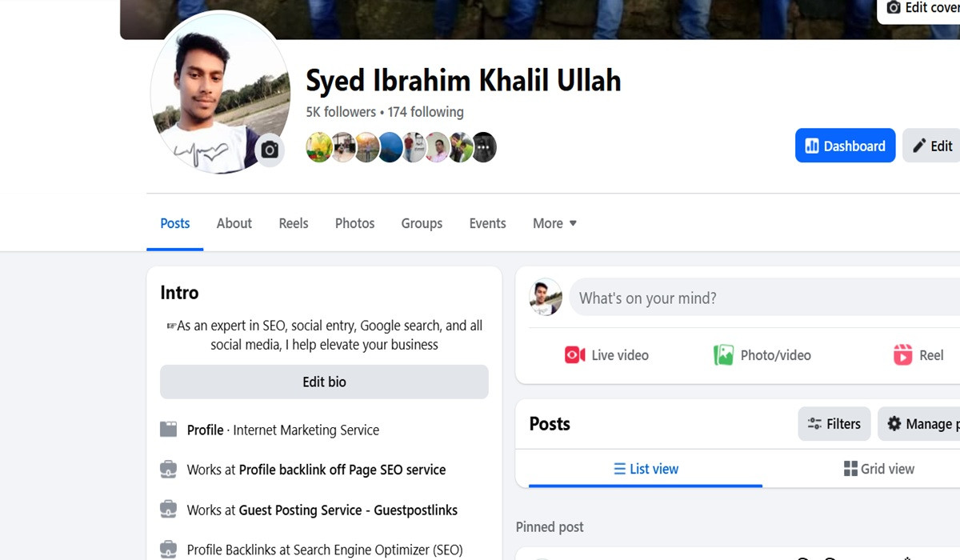Click the Edit bio button
Screen dimensions: 960x560
pos(324,382)
